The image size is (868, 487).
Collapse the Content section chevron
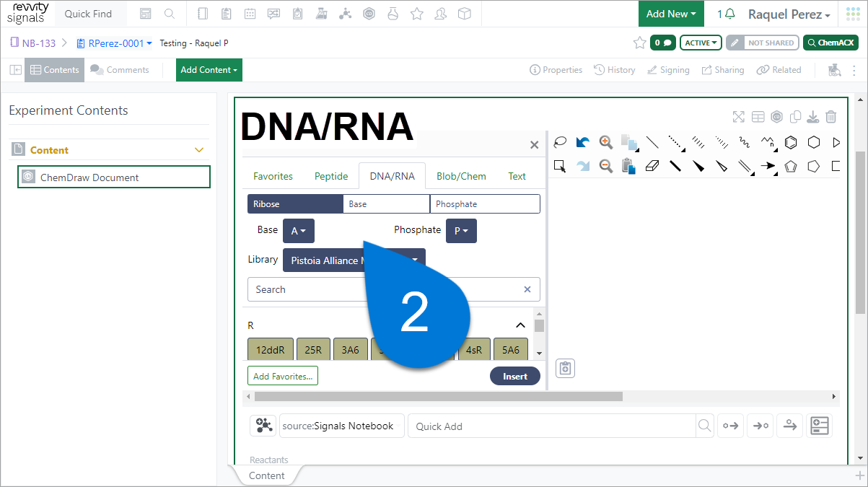200,150
